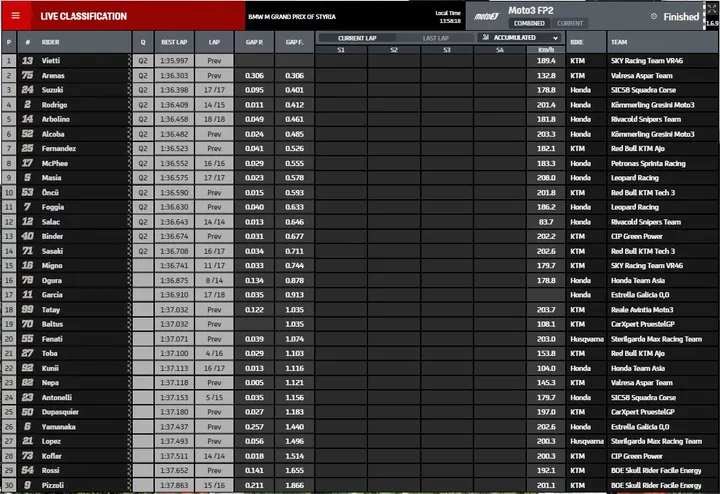
Task: Click rider Yamanaka's name
Action: [58, 427]
